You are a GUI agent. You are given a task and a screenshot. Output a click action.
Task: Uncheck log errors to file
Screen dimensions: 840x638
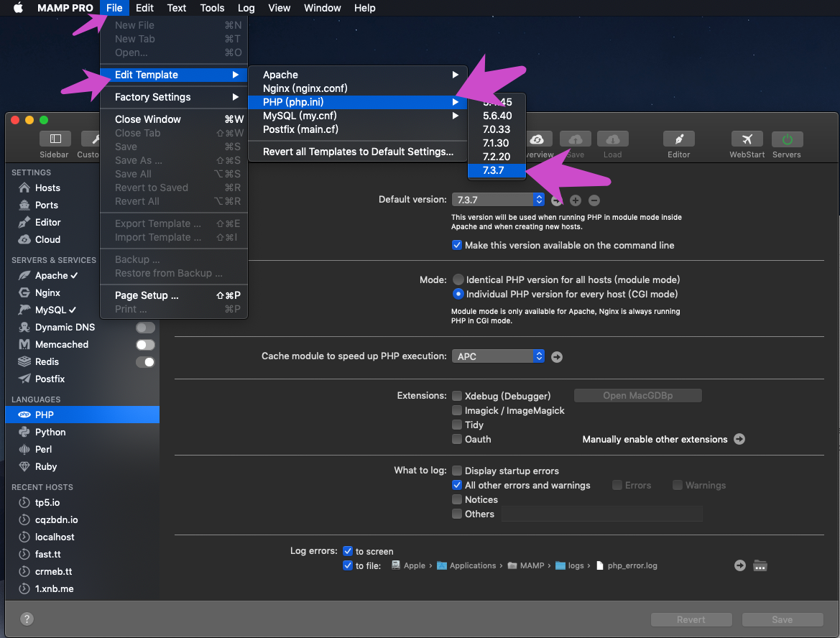coord(348,565)
